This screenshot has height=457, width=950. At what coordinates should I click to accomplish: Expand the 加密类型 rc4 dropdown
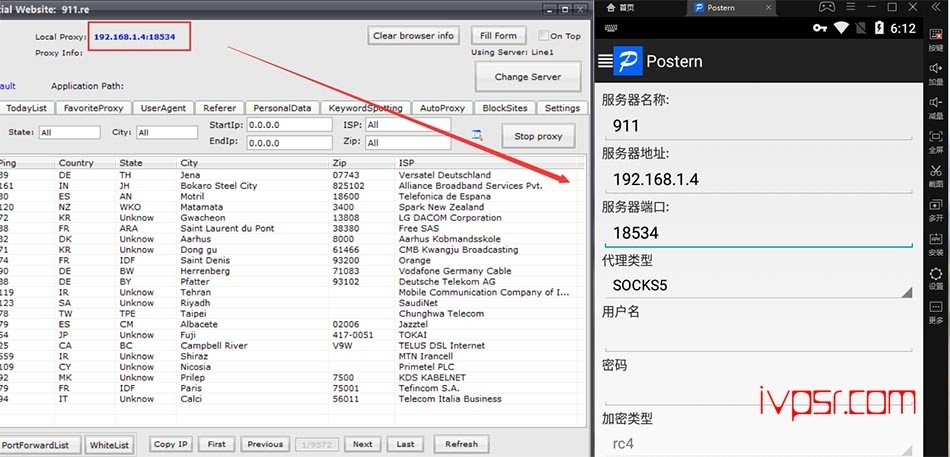[758, 443]
